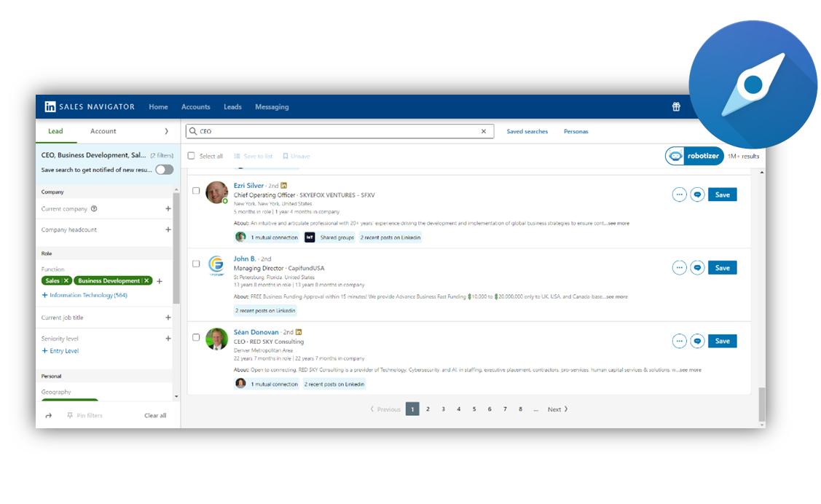View John B.'s 2 recent posts on LinkedIn

pos(265,311)
